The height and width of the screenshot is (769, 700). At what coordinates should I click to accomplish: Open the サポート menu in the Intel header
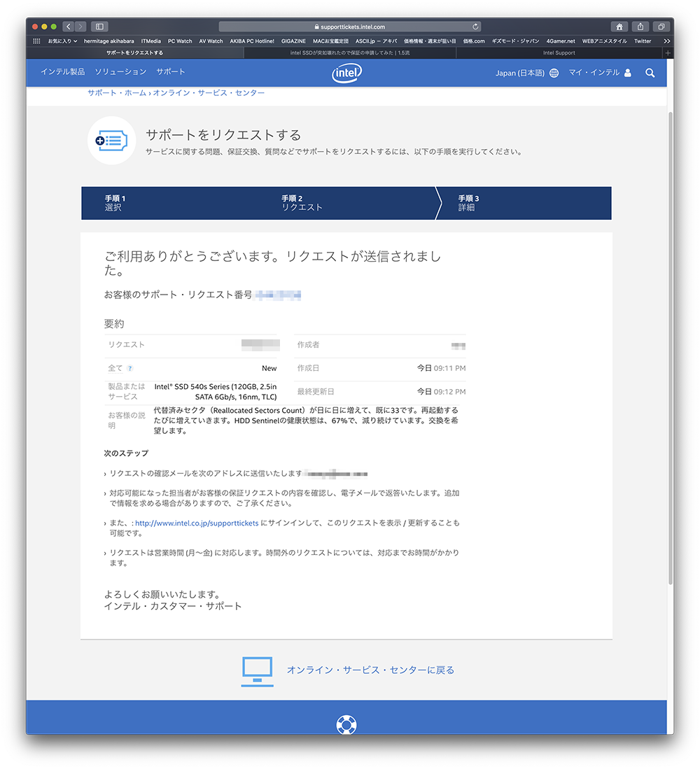(171, 71)
